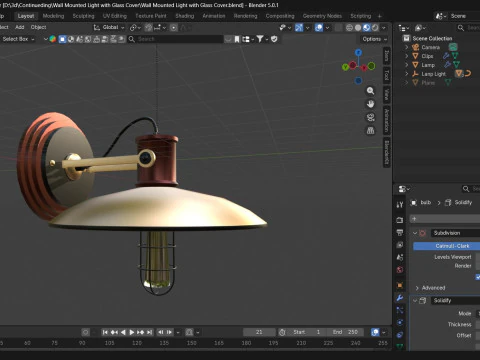Switch to the Sculpting workspace tab
Viewport: 480px width, 360px height.
click(83, 16)
